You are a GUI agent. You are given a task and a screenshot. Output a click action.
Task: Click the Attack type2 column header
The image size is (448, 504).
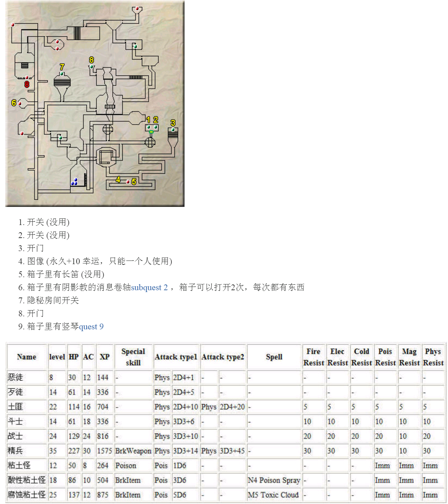[223, 357]
